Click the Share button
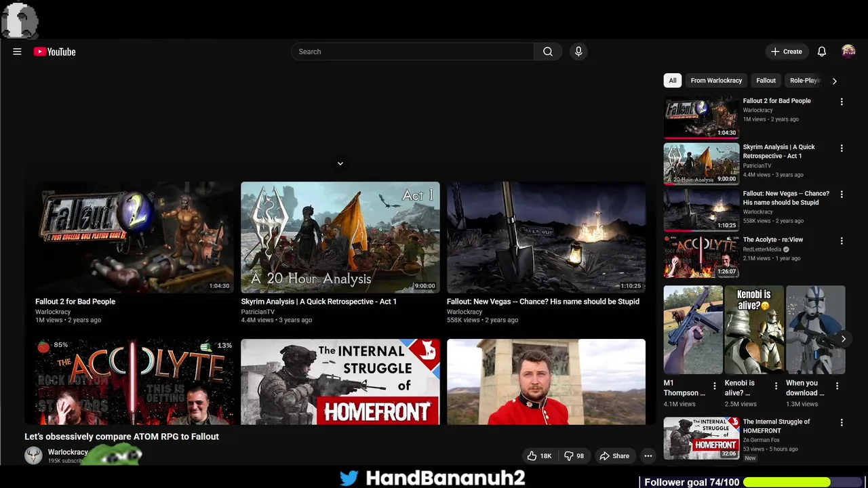This screenshot has height=488, width=868. pos(614,456)
